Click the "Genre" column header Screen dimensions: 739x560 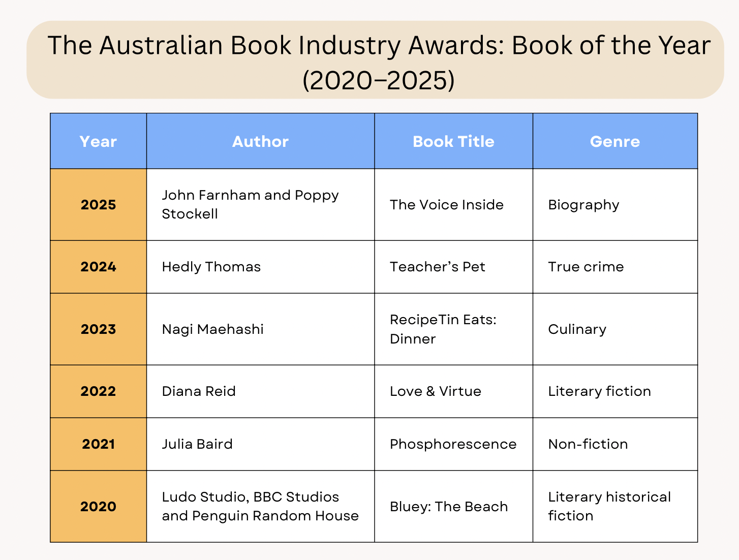coord(615,141)
